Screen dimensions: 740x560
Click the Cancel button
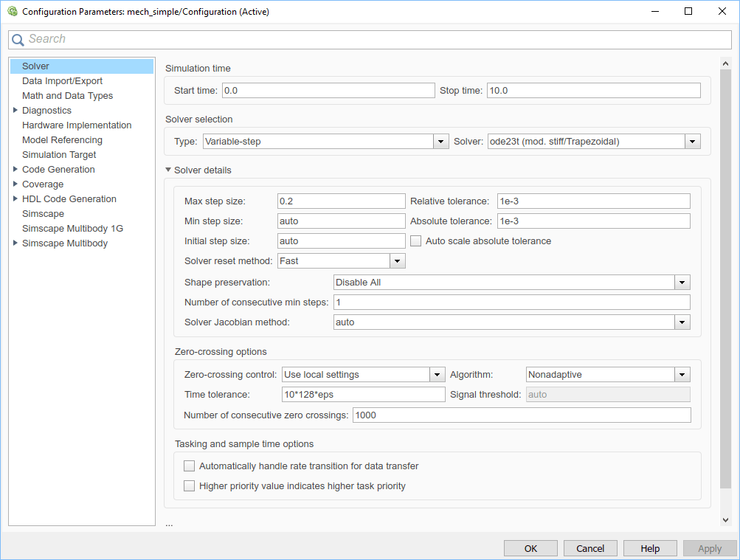coord(590,548)
